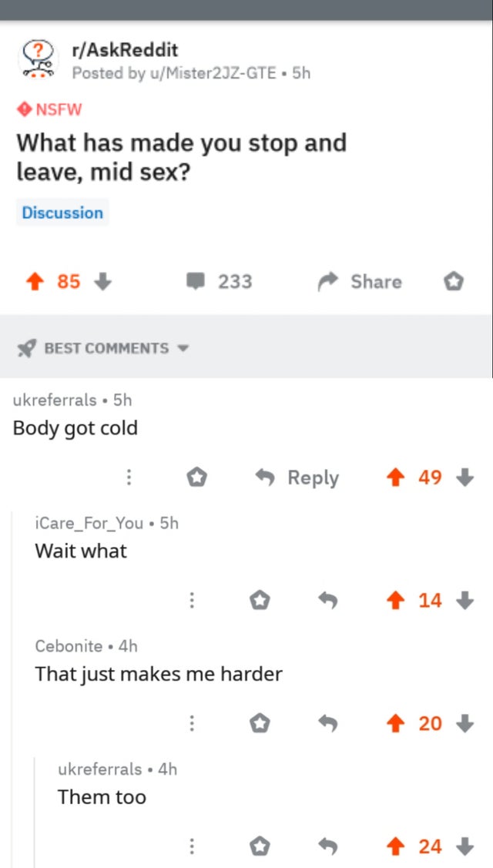This screenshot has width=493, height=868.
Task: Downvote the 'Wait what' comment
Action: click(x=465, y=600)
